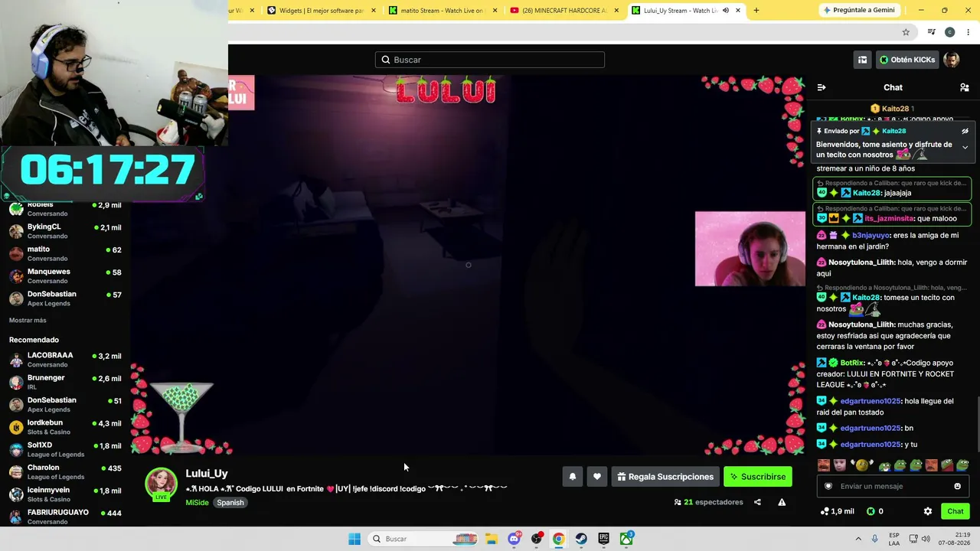
Task: Click the Spanish language tag
Action: [230, 503]
